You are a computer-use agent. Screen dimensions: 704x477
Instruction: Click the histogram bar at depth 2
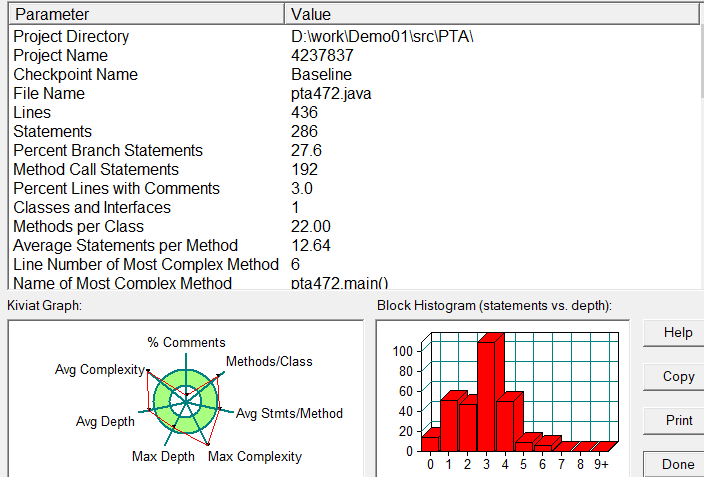[x=468, y=428]
